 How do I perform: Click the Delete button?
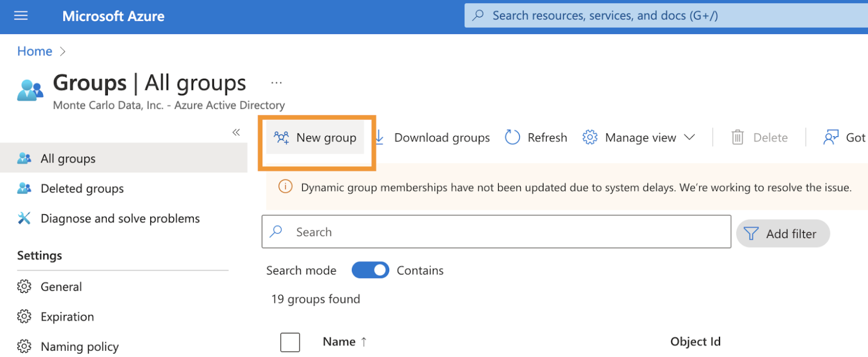point(760,138)
